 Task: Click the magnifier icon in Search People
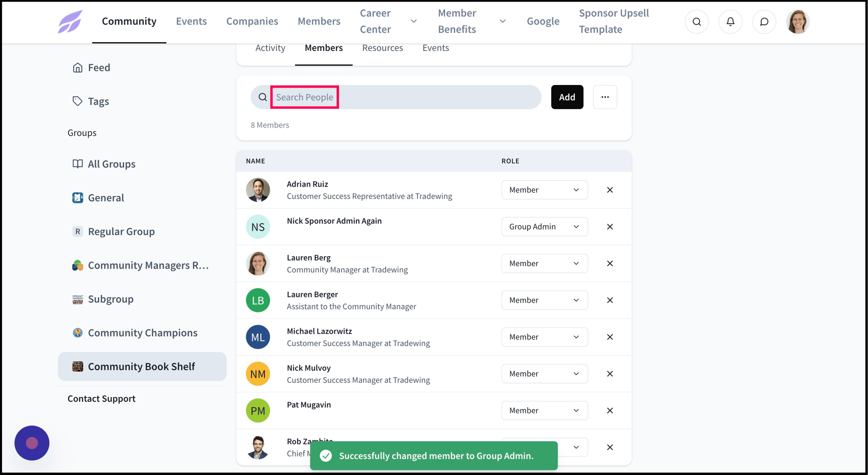coord(263,97)
